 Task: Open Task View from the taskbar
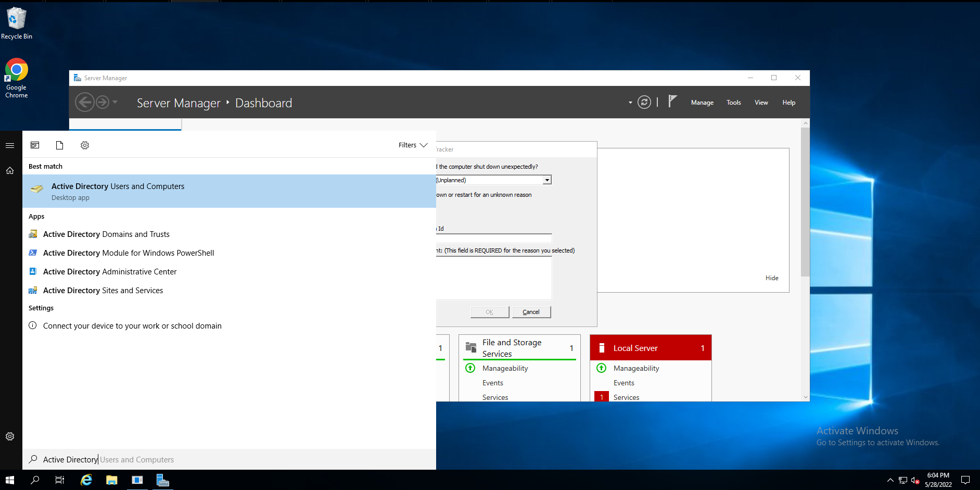(x=60, y=480)
